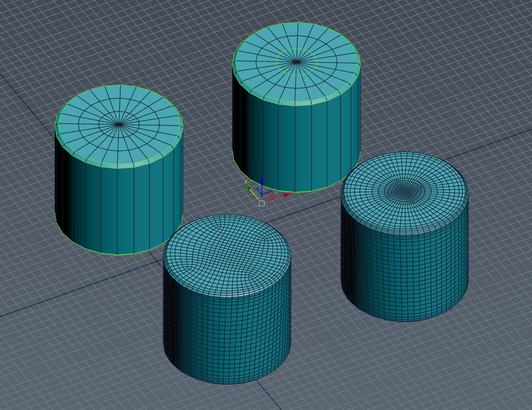Pick the center pole vertex of the back cylinder top
Viewport: 532px width, 410px height.
point(297,62)
